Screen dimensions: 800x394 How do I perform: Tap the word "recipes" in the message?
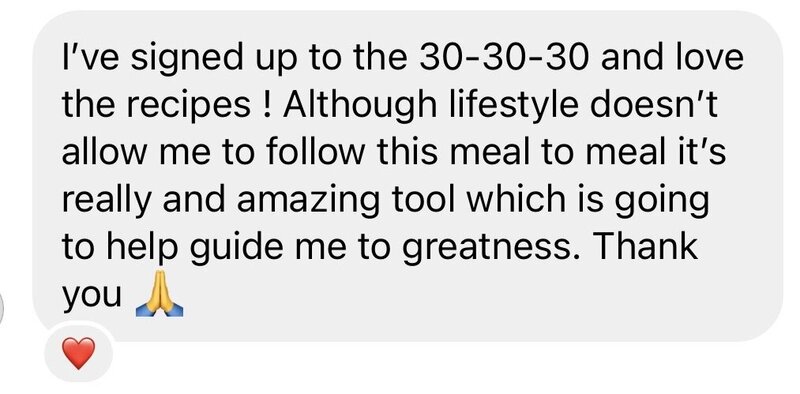[188, 107]
